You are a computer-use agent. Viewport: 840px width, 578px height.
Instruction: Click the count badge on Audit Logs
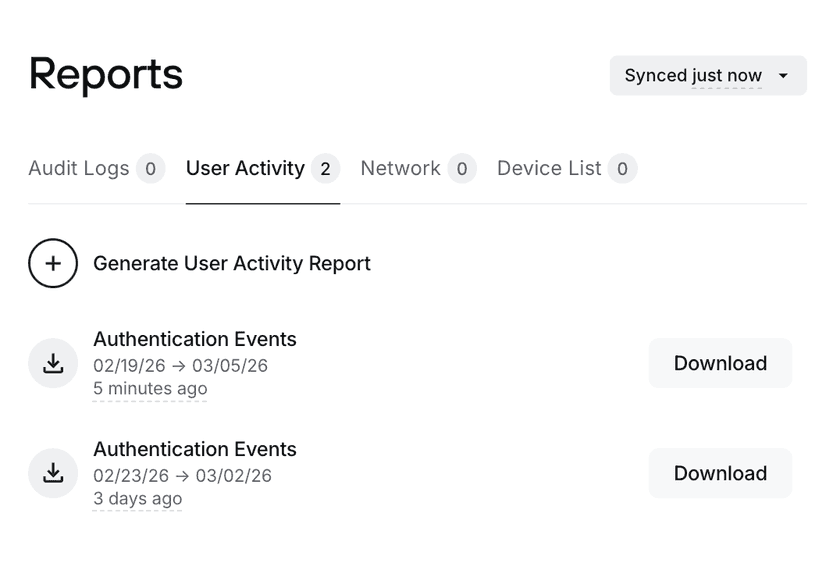click(150, 169)
